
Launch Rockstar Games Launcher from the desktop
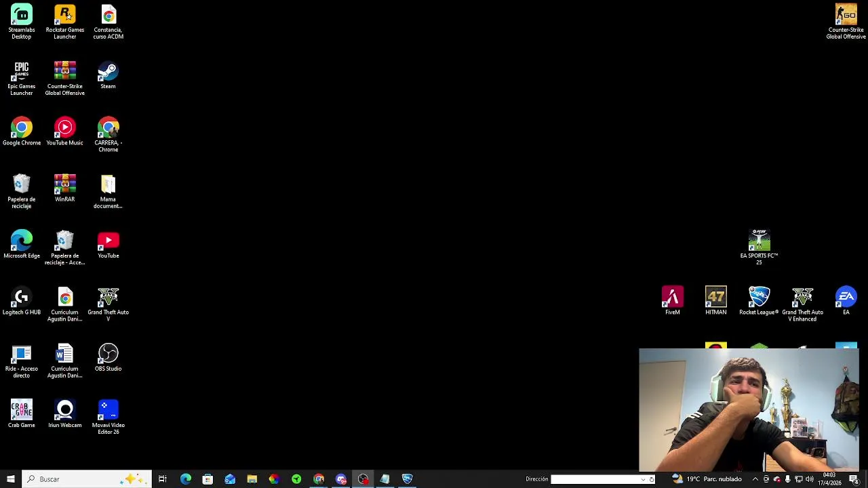click(65, 22)
